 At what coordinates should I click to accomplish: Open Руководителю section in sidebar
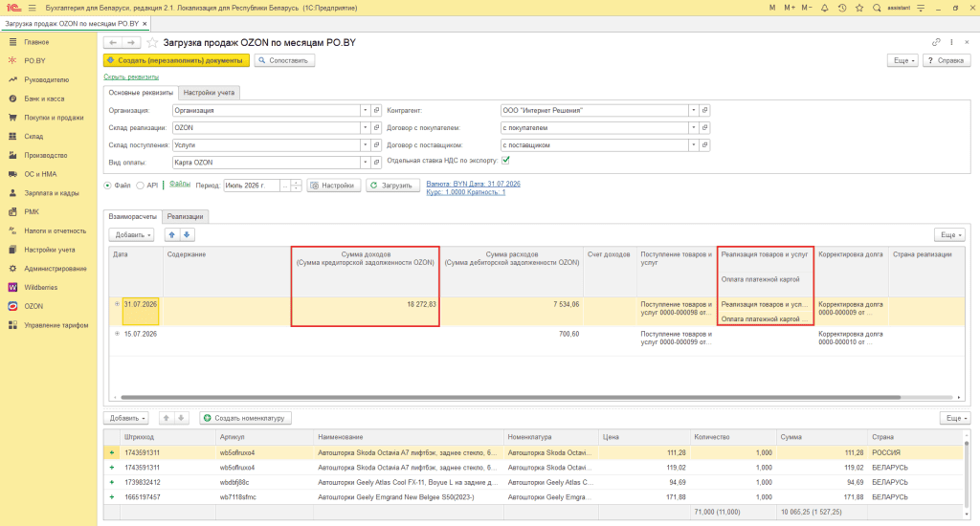pyautogui.click(x=46, y=80)
